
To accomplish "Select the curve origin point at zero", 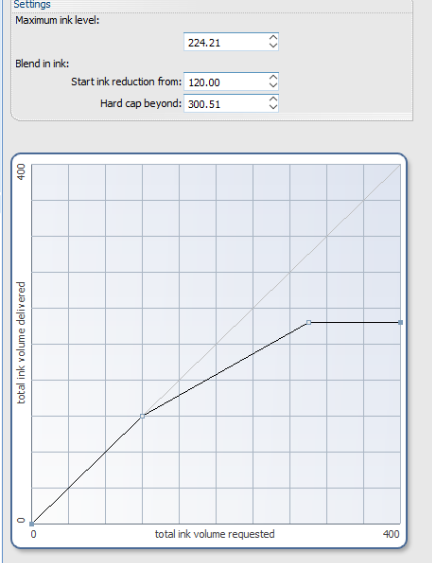I will pyautogui.click(x=32, y=524).
